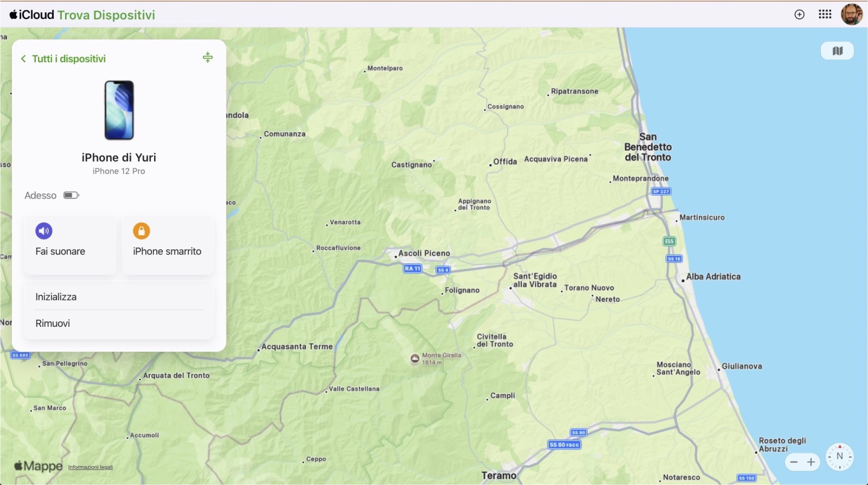Image resolution: width=868 pixels, height=485 pixels.
Task: Click the compass North indicator
Action: tap(839, 456)
